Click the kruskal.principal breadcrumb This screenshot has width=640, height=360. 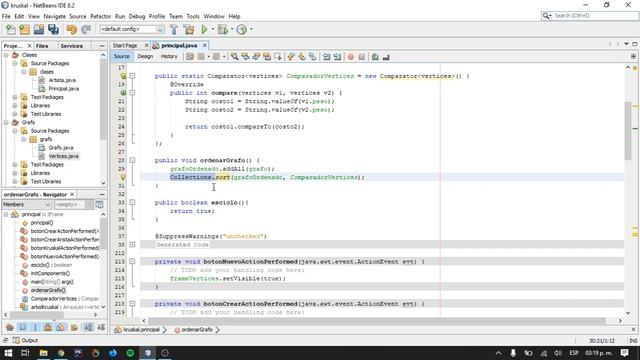(140, 329)
